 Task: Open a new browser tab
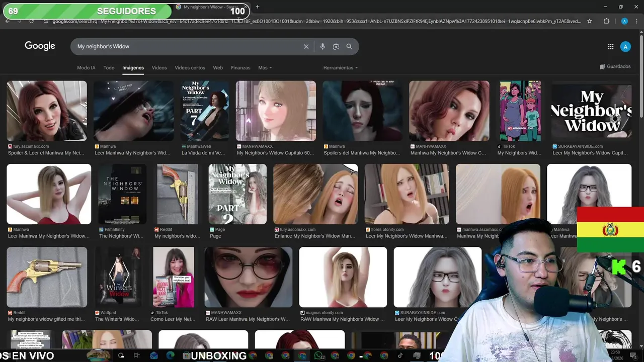pos(258,7)
